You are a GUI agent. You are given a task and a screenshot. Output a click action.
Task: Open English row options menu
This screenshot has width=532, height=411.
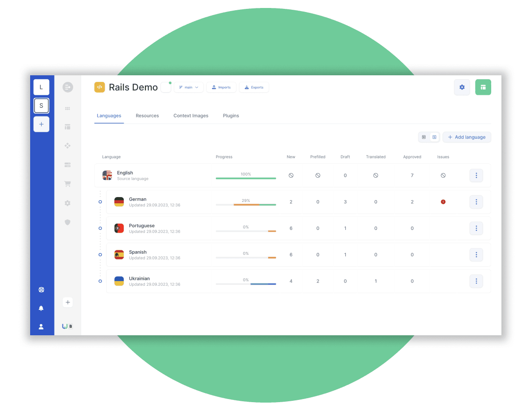477,175
